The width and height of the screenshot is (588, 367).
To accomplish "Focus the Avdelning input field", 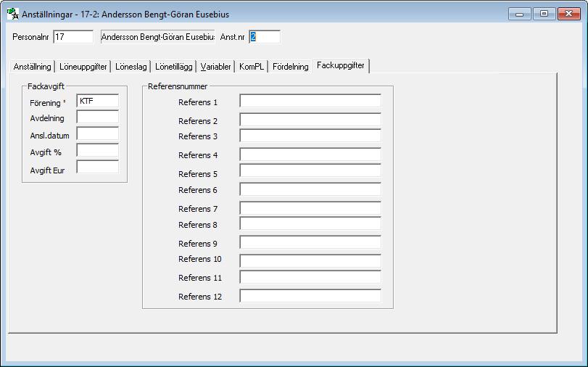I will (97, 117).
